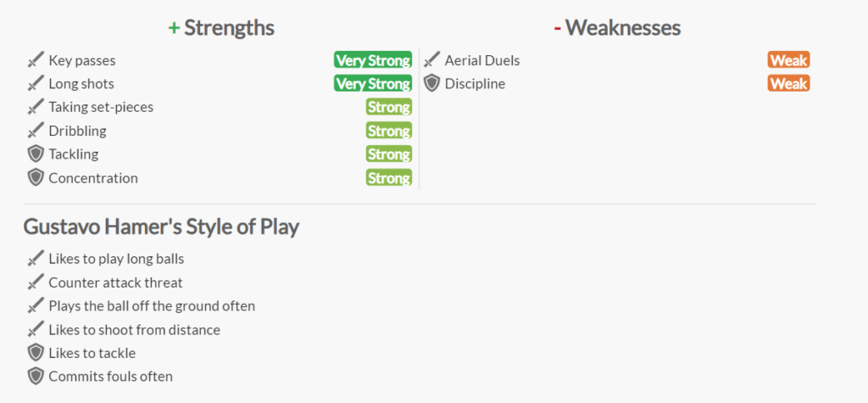Click the sword icon beside Aerial Duels
This screenshot has width=868, height=403.
point(431,60)
